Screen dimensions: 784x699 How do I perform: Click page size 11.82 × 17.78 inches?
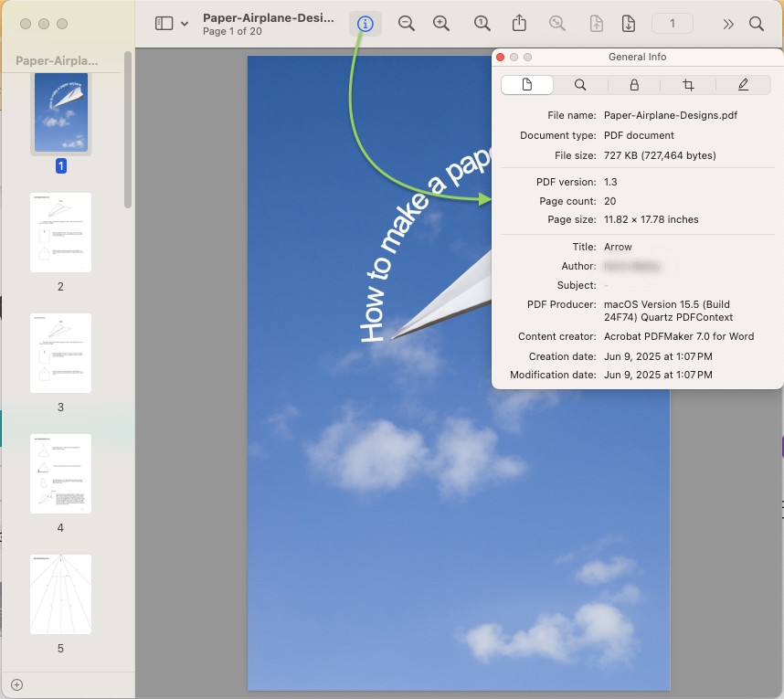(x=651, y=219)
